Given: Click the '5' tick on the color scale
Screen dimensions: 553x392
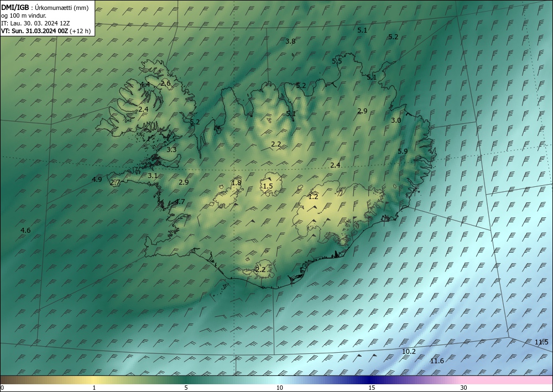Looking at the screenshot, I should click(x=186, y=388).
